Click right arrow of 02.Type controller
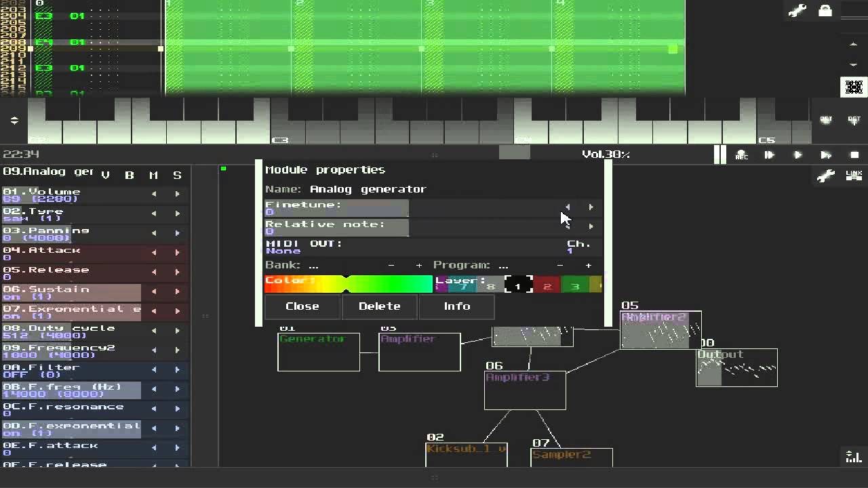868x488 pixels. pyautogui.click(x=178, y=213)
